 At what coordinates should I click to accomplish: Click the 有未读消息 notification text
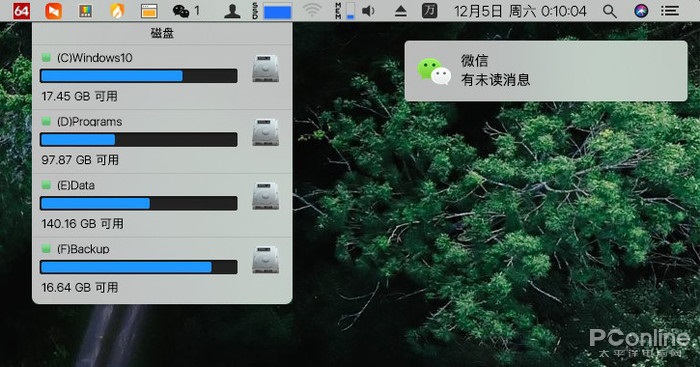pos(496,80)
